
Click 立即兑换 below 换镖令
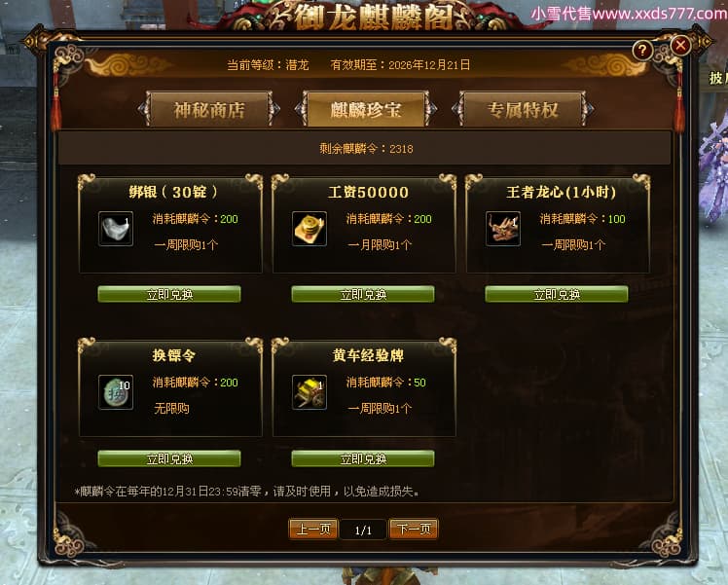169,458
